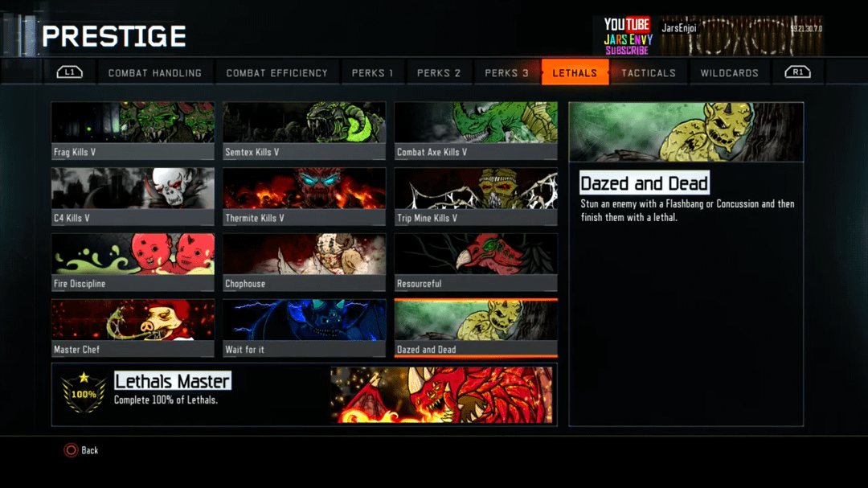Click the Dazed and Dead detail title
868x488 pixels.
click(645, 182)
